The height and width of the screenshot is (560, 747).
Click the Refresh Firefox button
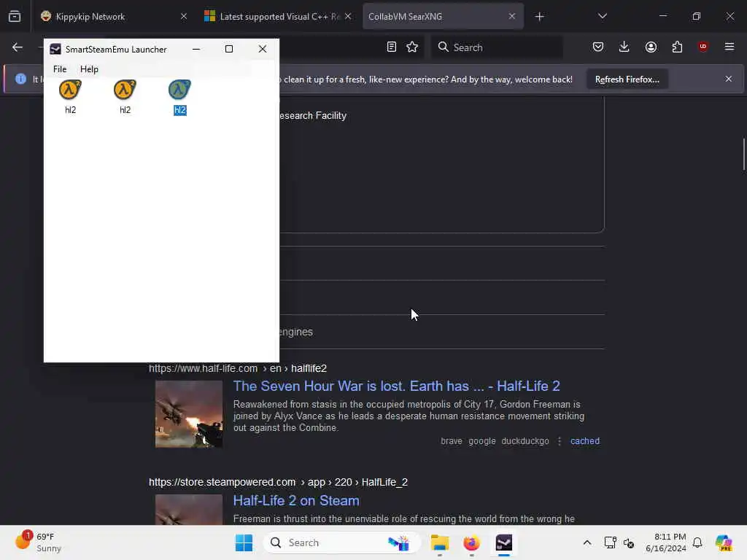click(x=627, y=79)
